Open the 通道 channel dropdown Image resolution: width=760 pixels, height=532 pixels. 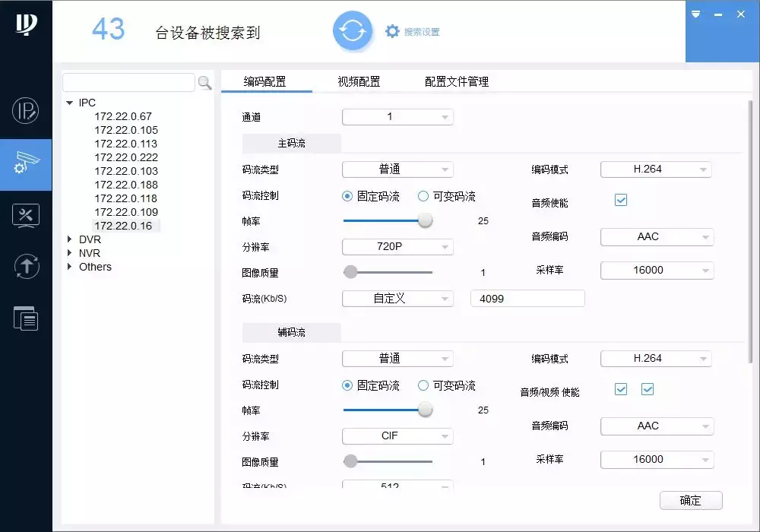click(x=397, y=117)
